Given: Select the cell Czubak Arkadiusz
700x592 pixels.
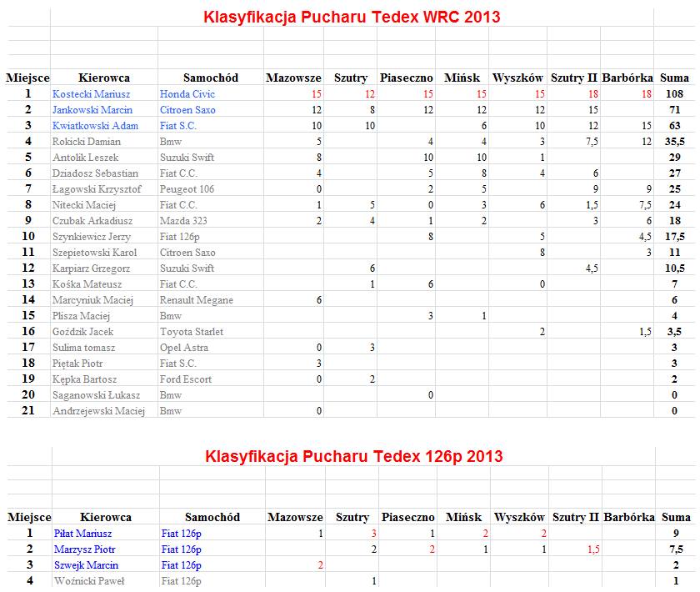Looking at the screenshot, I should click(92, 221).
